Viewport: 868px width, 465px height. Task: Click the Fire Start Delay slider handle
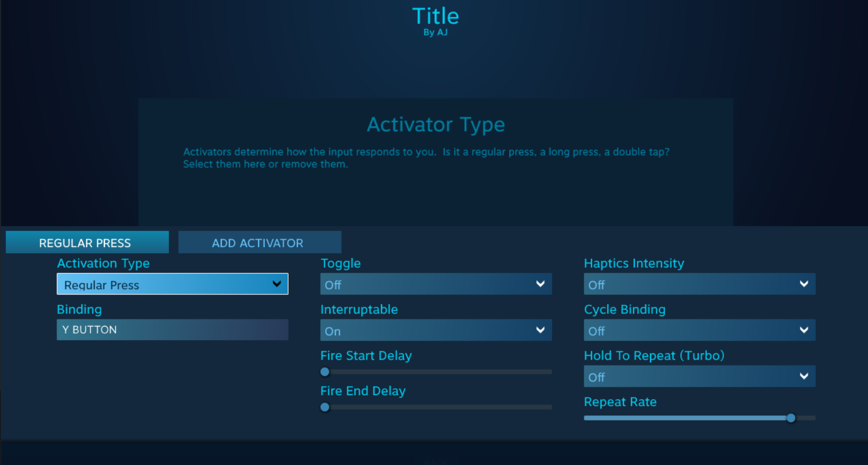pyautogui.click(x=325, y=372)
